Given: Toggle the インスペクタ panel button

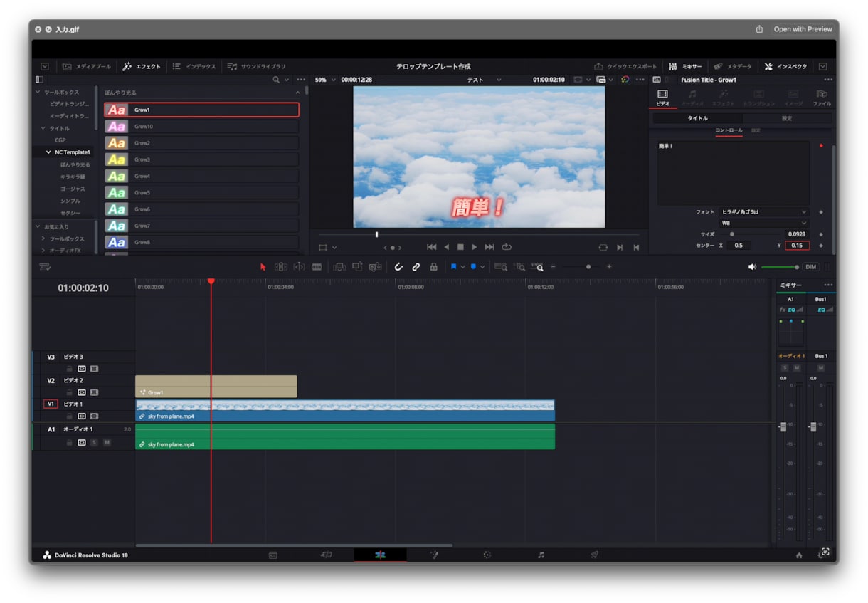Looking at the screenshot, I should click(785, 66).
